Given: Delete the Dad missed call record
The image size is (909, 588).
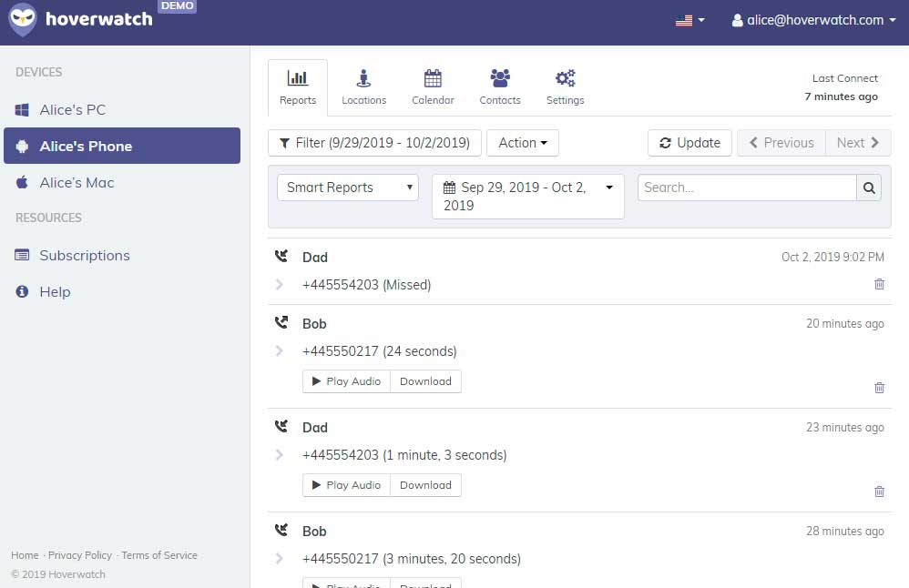Looking at the screenshot, I should pyautogui.click(x=880, y=284).
